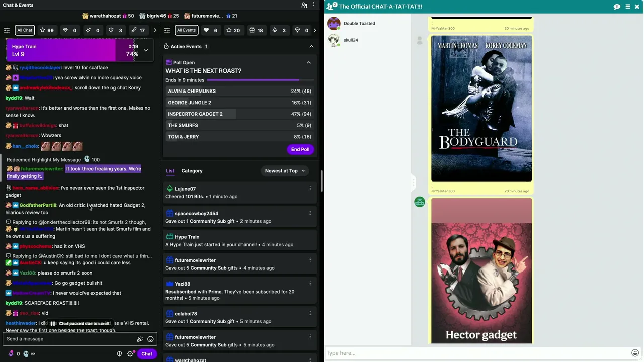Open emote picker in message box
The width and height of the screenshot is (644, 362).
coord(150,339)
